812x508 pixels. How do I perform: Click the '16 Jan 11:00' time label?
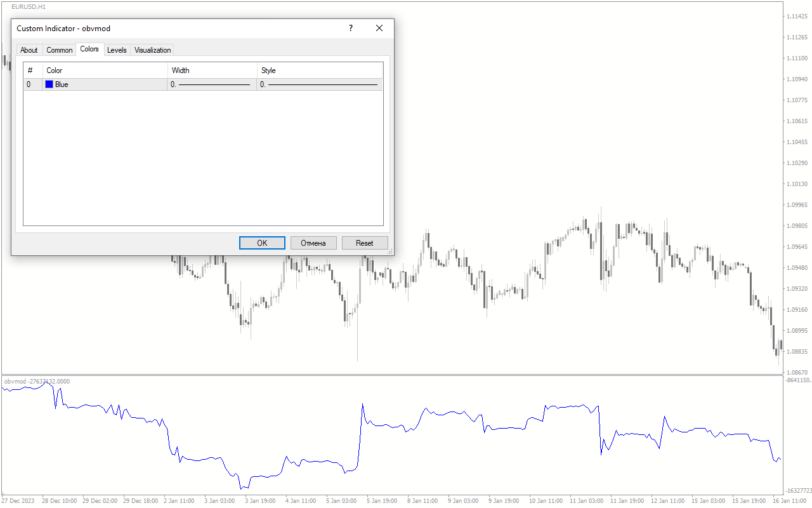point(789,500)
